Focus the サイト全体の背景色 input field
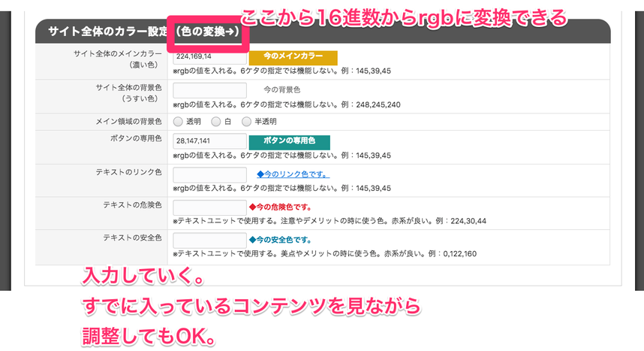 [209, 90]
